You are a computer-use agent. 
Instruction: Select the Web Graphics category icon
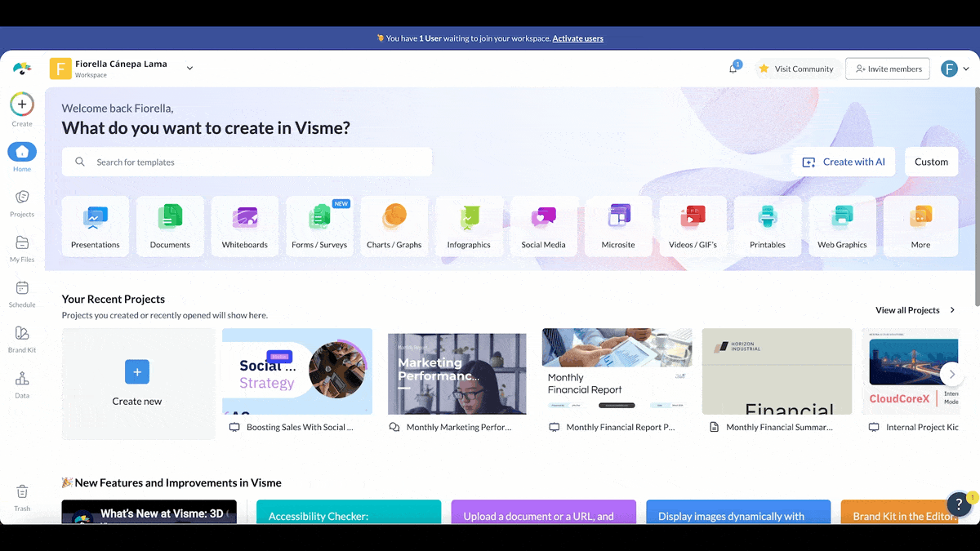[x=843, y=217]
